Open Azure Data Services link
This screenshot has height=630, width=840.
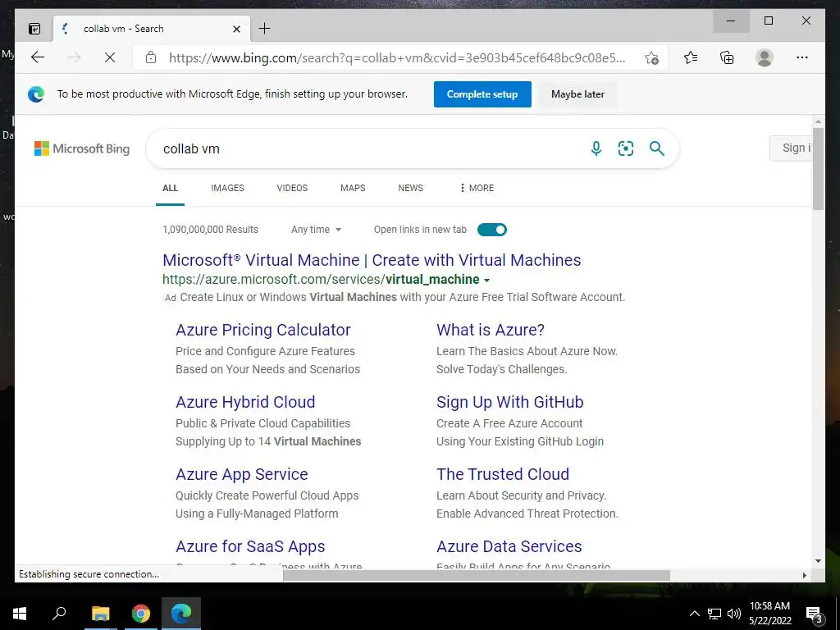click(509, 547)
